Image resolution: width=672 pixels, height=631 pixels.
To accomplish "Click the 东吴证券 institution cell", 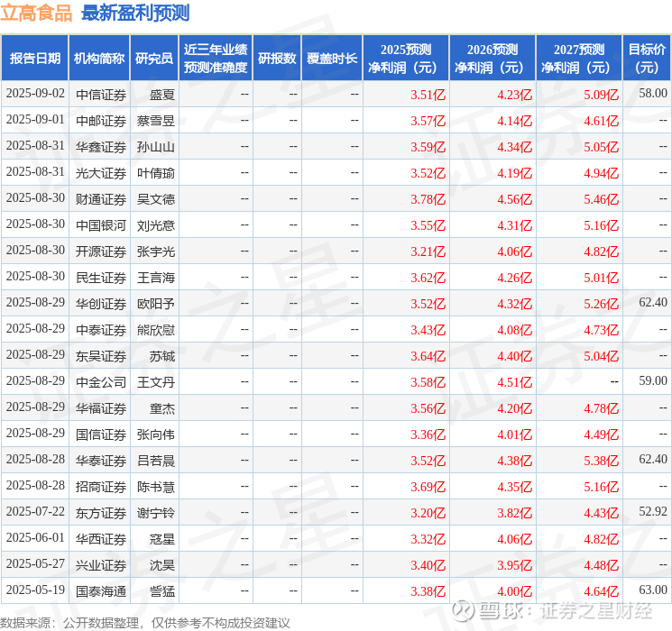I will point(101,356).
